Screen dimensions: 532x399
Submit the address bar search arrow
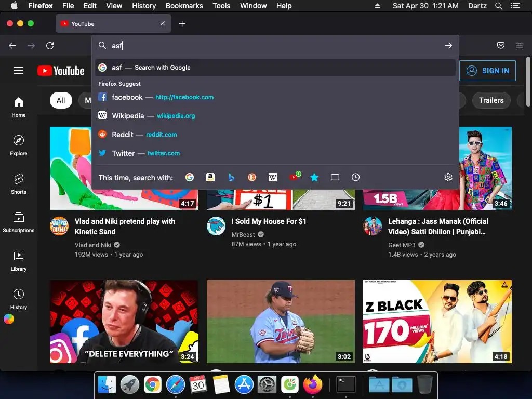click(x=448, y=46)
